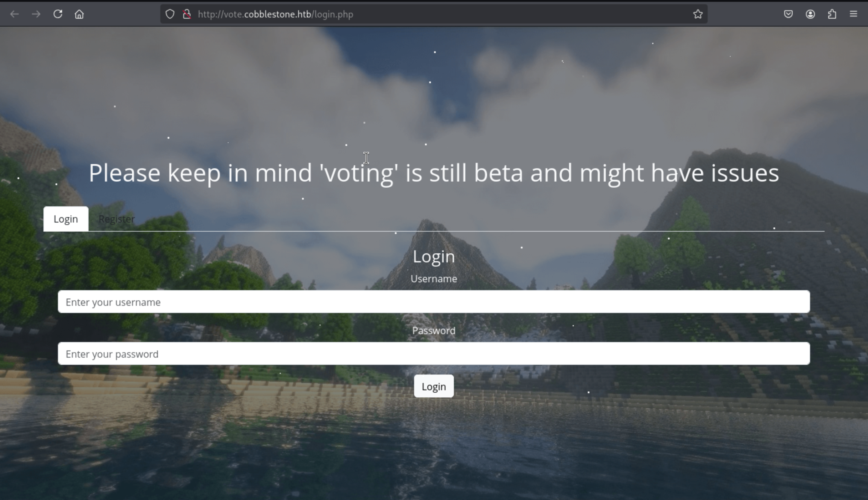The image size is (868, 500).
Task: Open the hamburger application menu
Action: click(x=854, y=14)
